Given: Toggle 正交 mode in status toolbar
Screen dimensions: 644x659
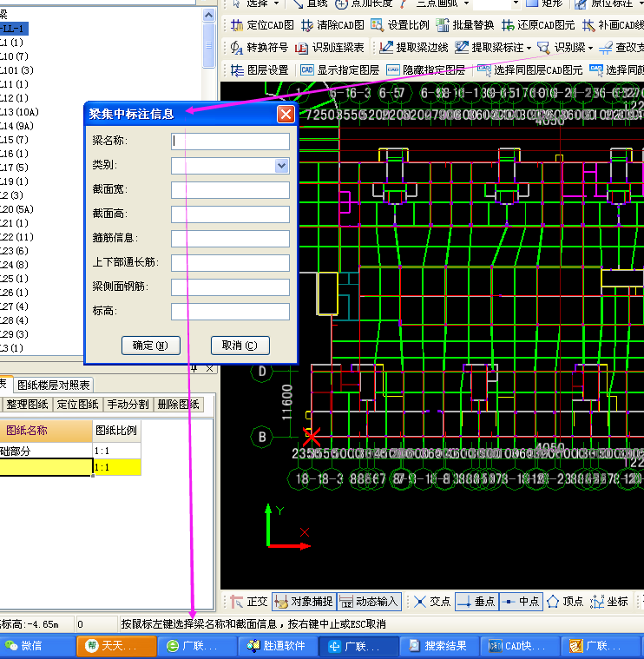Looking at the screenshot, I should tap(248, 602).
